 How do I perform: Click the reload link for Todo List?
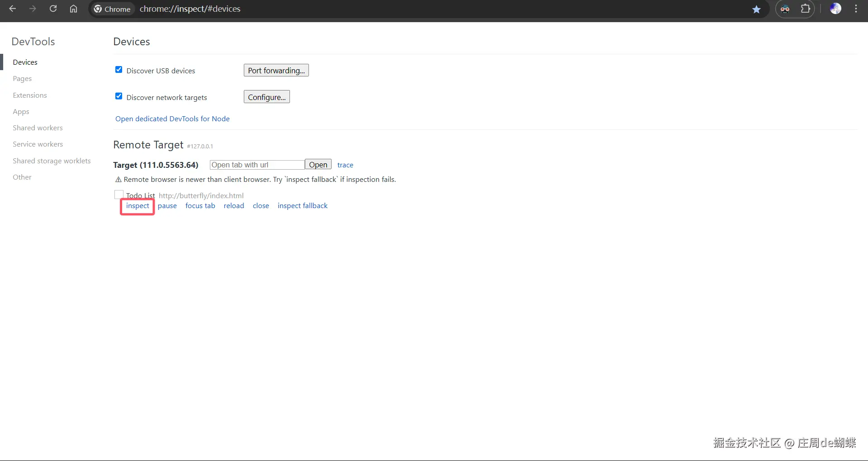tap(234, 206)
